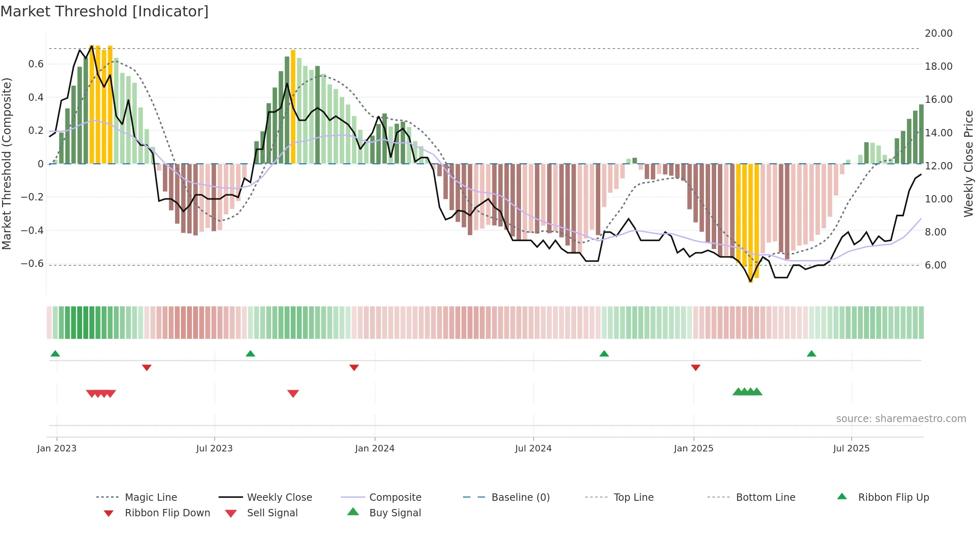Screen dimensions: 980x551
Task: Click the green triangle icon in Buy Signal legend
Action: click(353, 511)
